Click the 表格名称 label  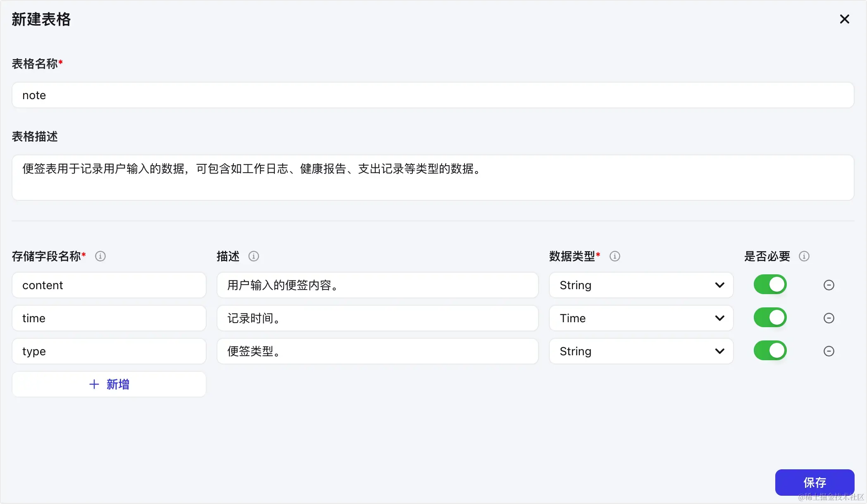tap(35, 64)
